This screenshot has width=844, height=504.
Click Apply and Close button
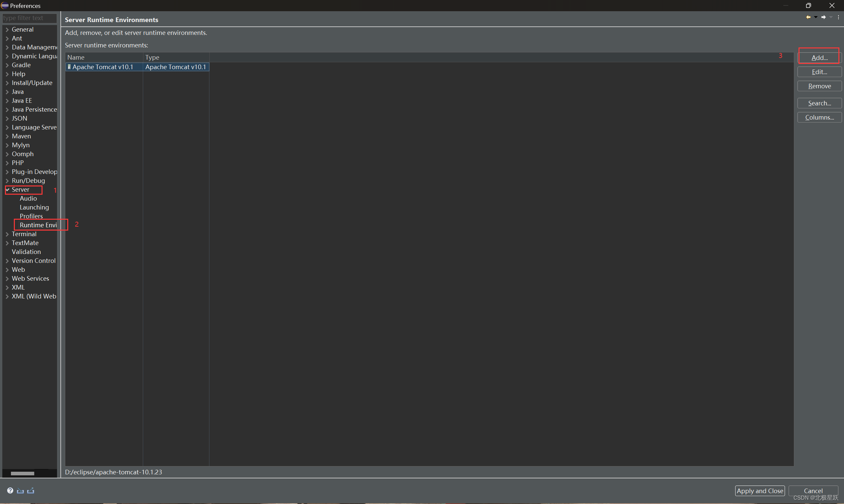(x=760, y=491)
